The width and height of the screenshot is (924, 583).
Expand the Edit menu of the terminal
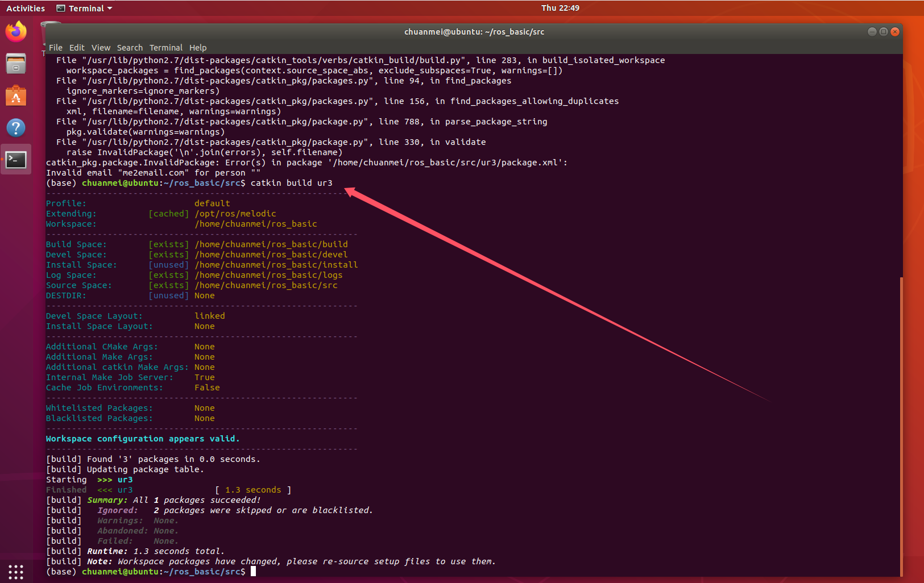click(x=77, y=47)
